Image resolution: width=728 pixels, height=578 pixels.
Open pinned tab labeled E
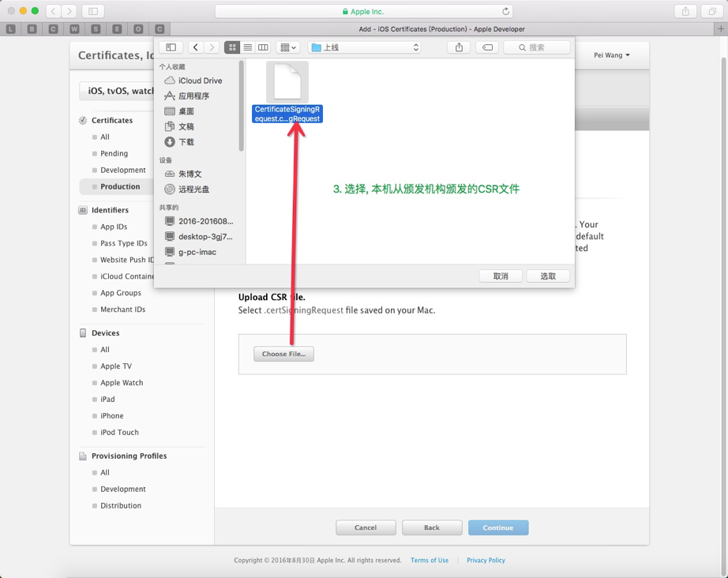coord(117,28)
